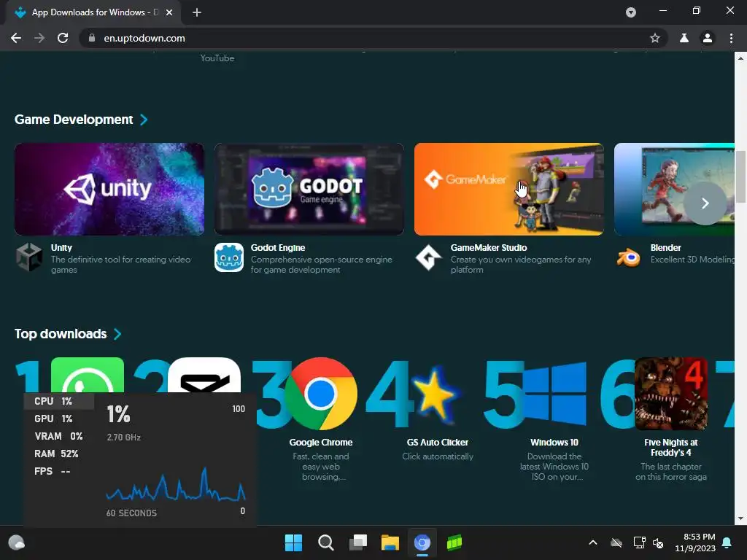The height and width of the screenshot is (560, 747).
Task: Click the Godot Engine robot app icon
Action: [x=229, y=257]
